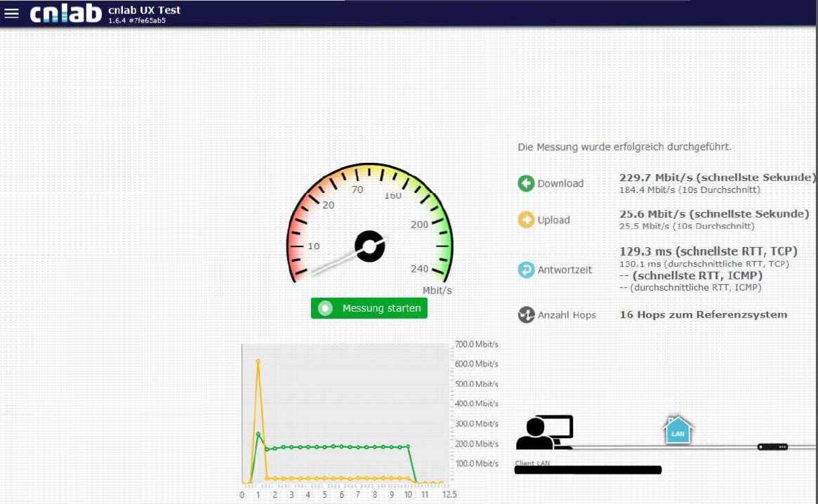Open the hamburger navigation menu
Image resolution: width=818 pixels, height=504 pixels.
point(12,12)
